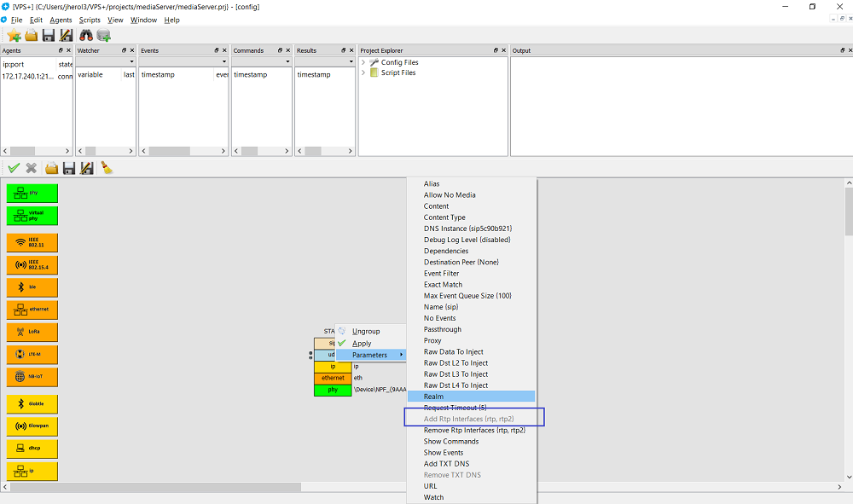
Task: Click the green checkmark apply icon
Action: 14,168
